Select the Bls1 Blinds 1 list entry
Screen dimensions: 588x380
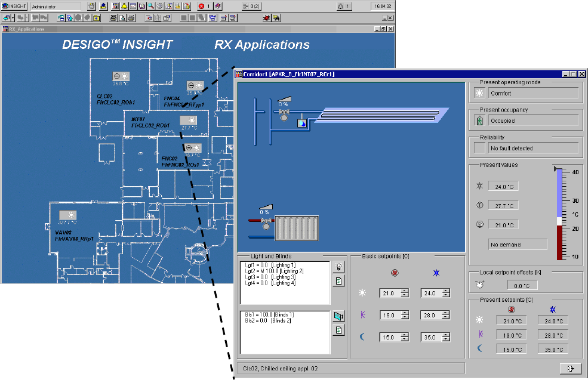click(x=269, y=314)
